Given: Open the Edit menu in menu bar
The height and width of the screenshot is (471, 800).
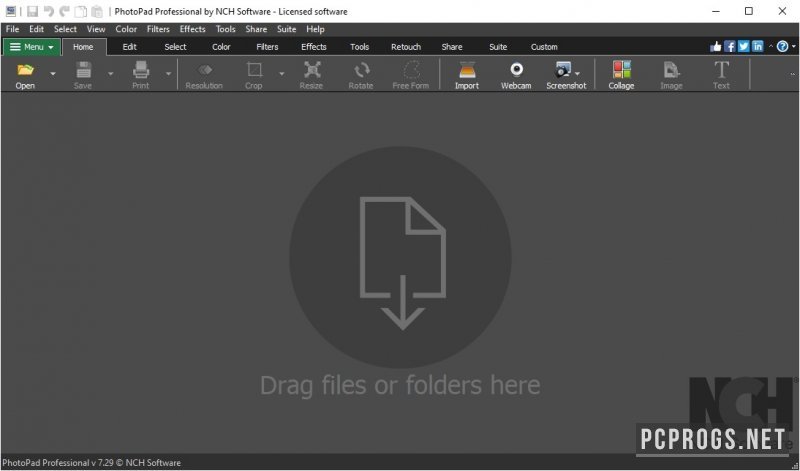Looking at the screenshot, I should coord(36,29).
